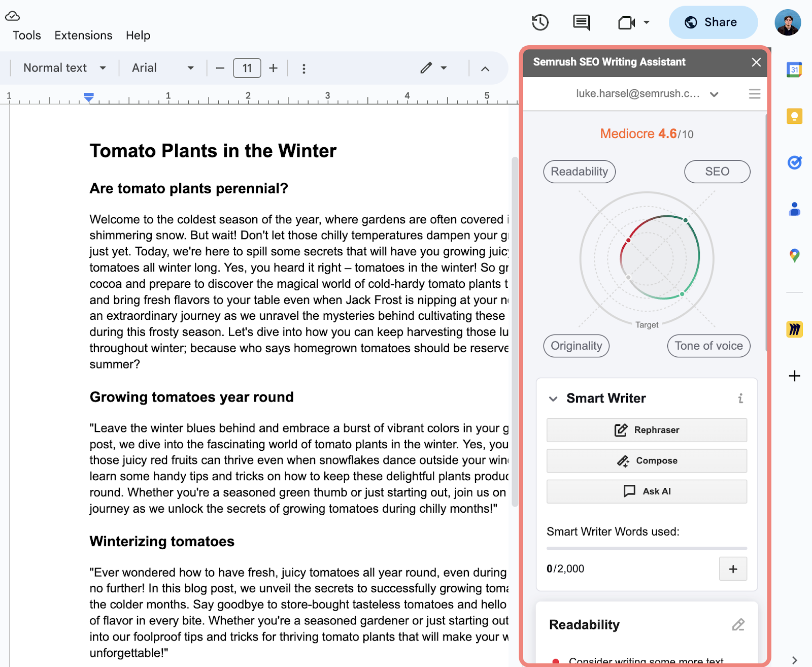812x667 pixels.
Task: Open the comments icon
Action: click(581, 22)
